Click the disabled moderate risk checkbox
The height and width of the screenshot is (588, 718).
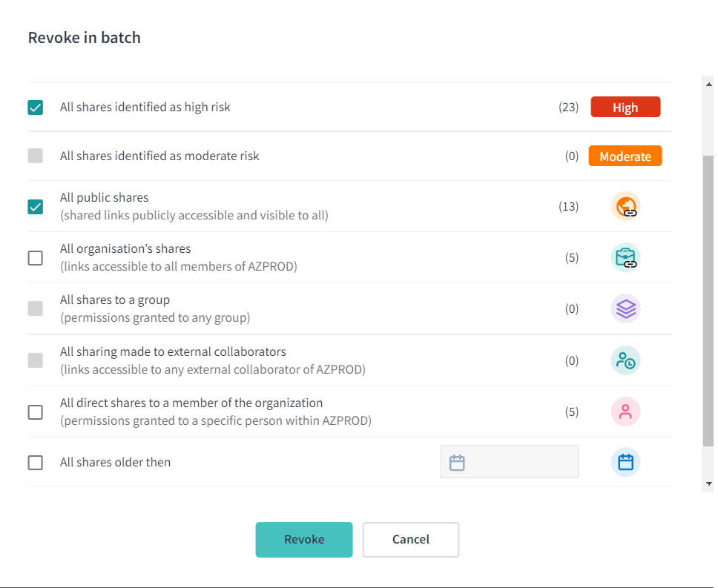point(36,156)
